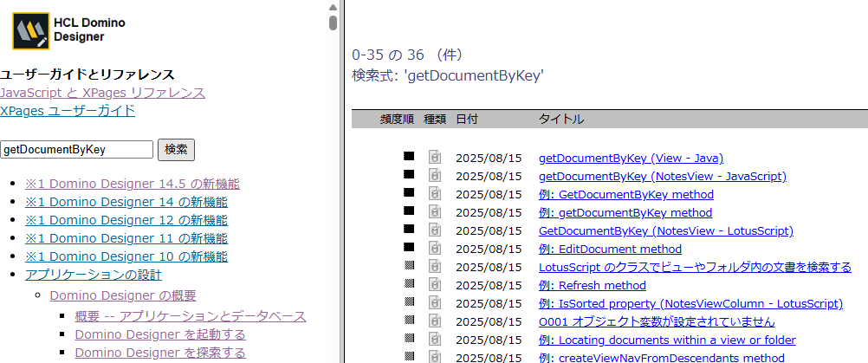Open LotusScript のクラスでビューやフォルダ内の文書を検索する result
Screen dimensions: 868x363
[x=695, y=267]
